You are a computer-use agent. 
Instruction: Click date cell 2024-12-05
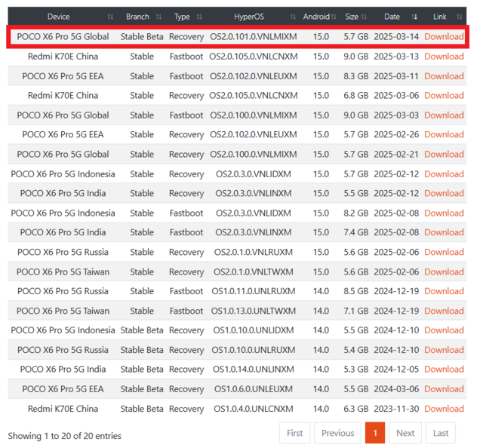click(396, 370)
